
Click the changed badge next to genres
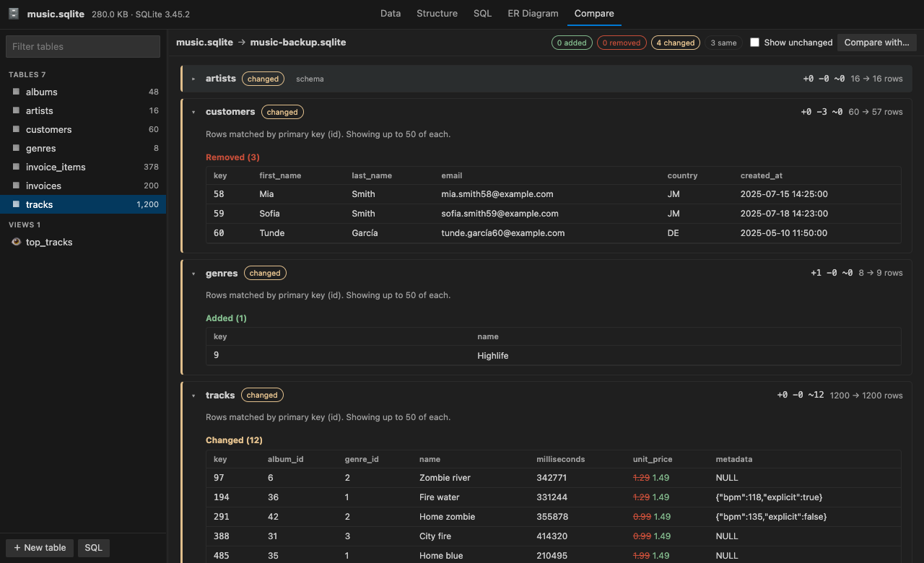pos(265,274)
